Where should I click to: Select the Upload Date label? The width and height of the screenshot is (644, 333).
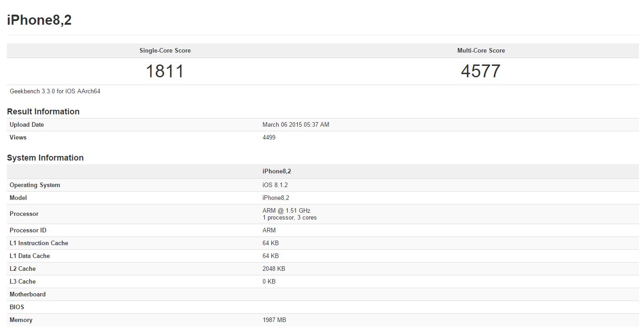click(27, 125)
